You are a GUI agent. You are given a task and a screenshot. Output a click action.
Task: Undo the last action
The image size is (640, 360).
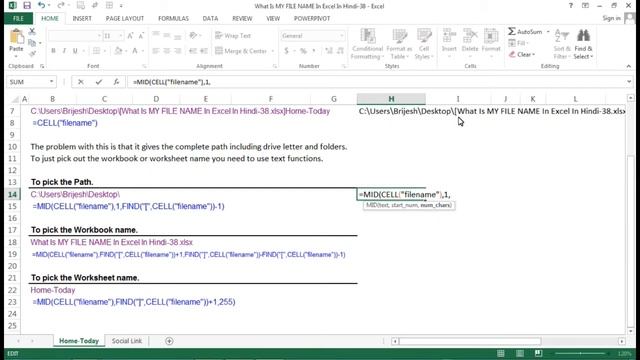click(42, 5)
